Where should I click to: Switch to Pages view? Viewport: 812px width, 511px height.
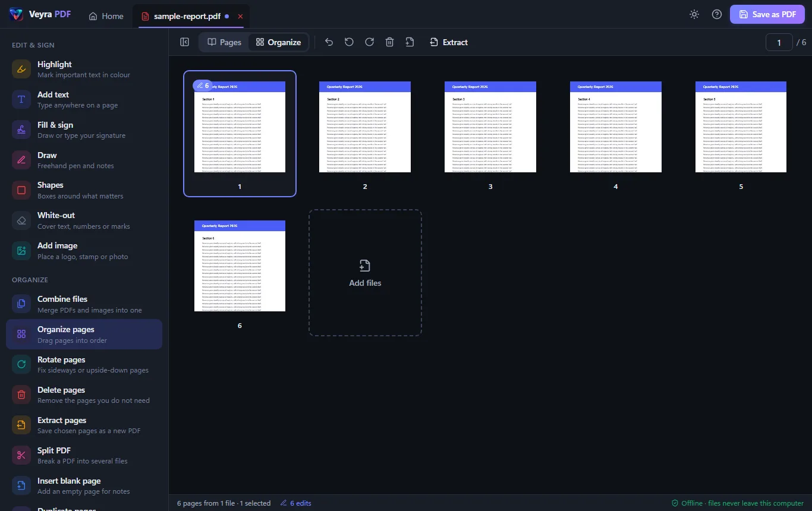click(224, 42)
